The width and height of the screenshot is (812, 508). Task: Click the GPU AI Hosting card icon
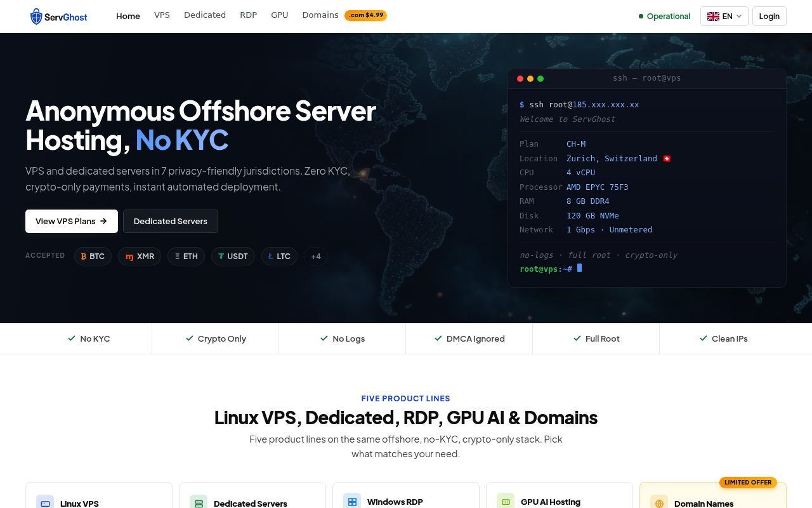tap(506, 501)
